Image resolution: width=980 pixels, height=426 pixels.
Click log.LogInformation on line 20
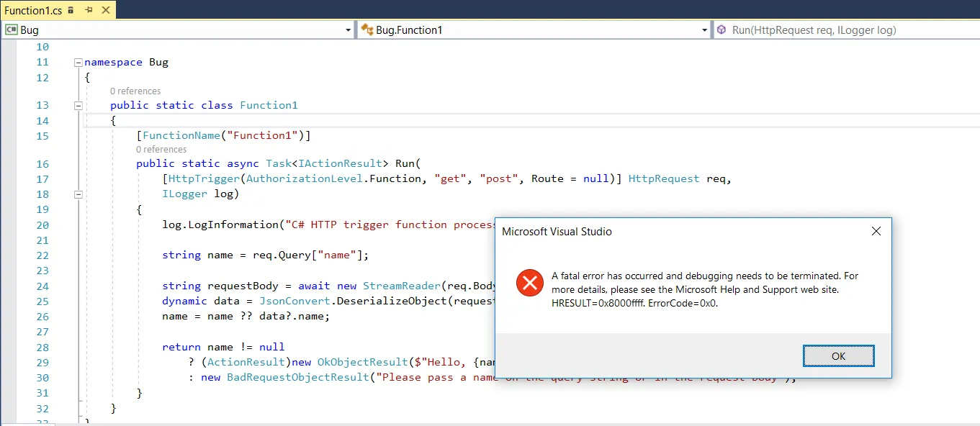coord(220,225)
